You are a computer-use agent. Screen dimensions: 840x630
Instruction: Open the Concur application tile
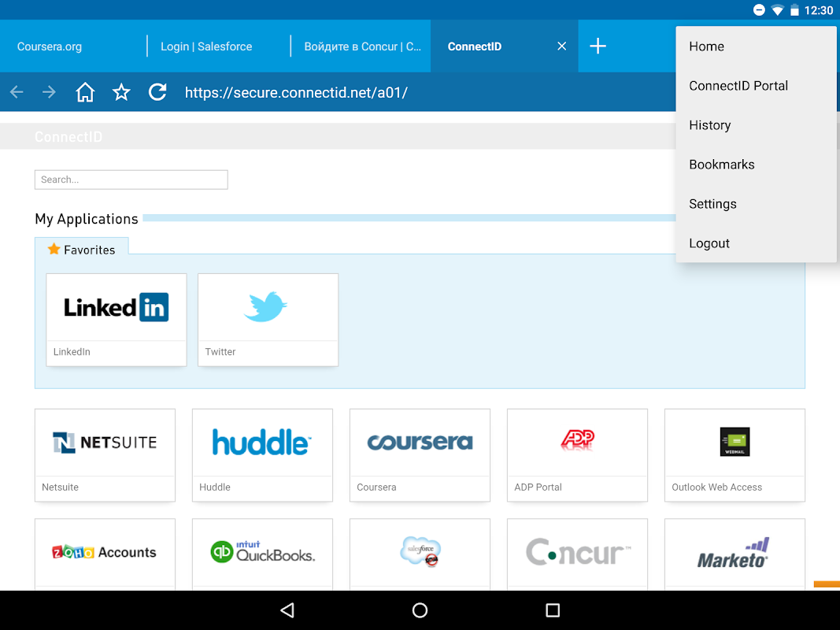pyautogui.click(x=578, y=554)
